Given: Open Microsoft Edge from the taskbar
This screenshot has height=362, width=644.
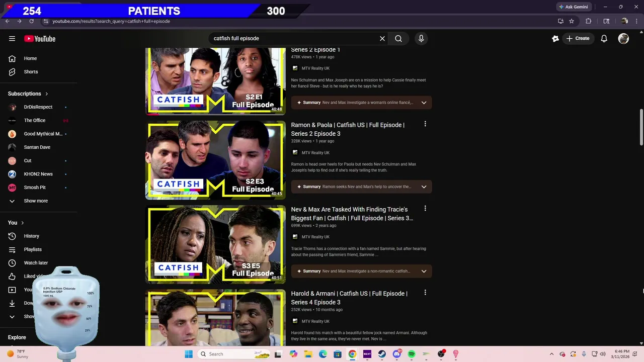Looking at the screenshot, I should point(323,354).
